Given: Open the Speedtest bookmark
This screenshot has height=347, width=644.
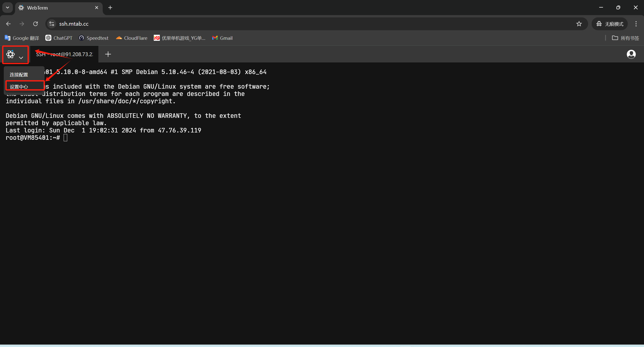Looking at the screenshot, I should (x=94, y=38).
